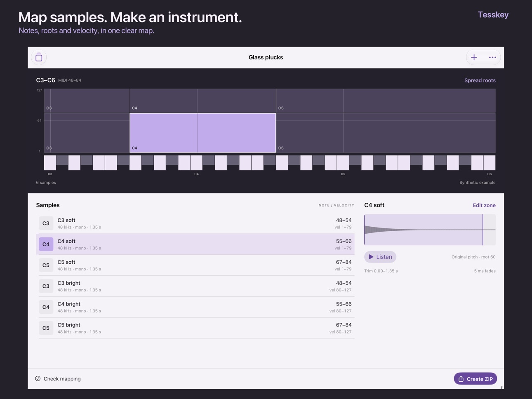Click the NOTE / VELOCITY column header
Viewport: 532px width, 399px height.
(336, 205)
